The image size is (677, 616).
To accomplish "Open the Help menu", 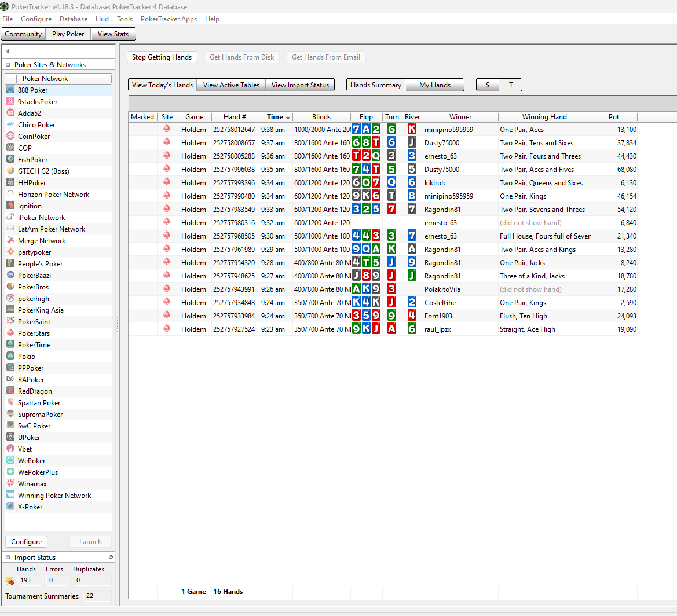I will point(212,19).
